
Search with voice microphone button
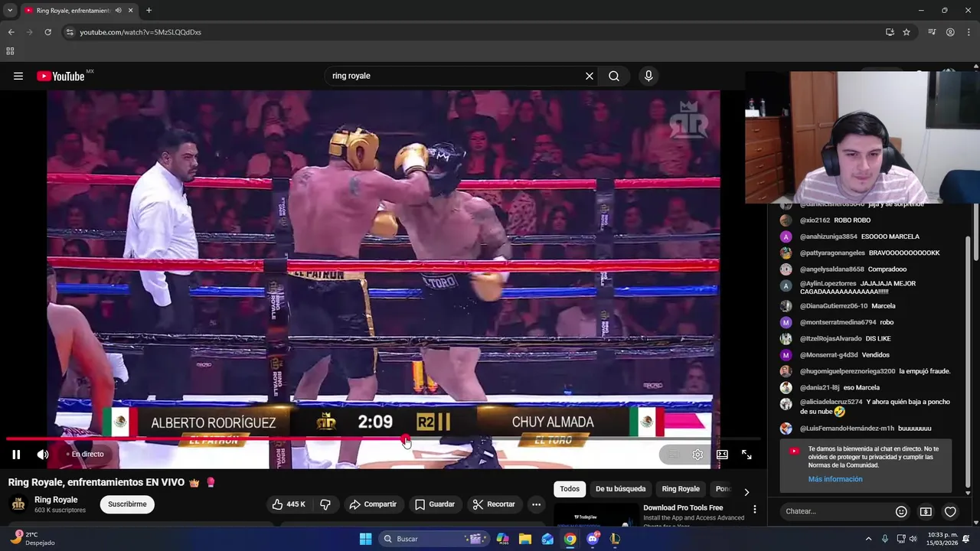[648, 76]
